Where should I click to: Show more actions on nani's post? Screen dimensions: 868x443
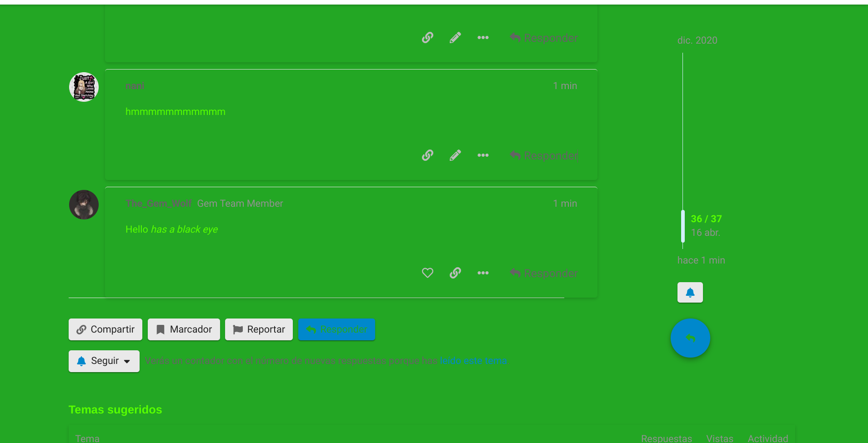483,155
